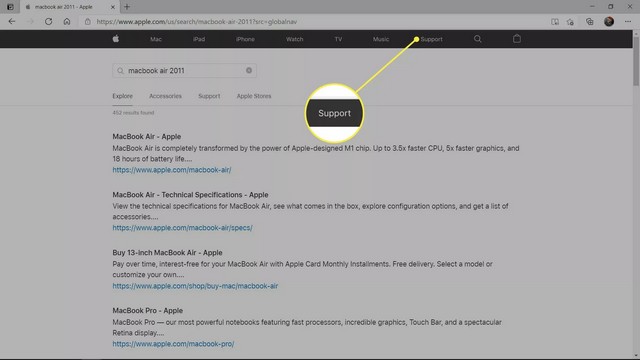Open browser collections icon
Screen dimensions: 640x360
[589, 22]
